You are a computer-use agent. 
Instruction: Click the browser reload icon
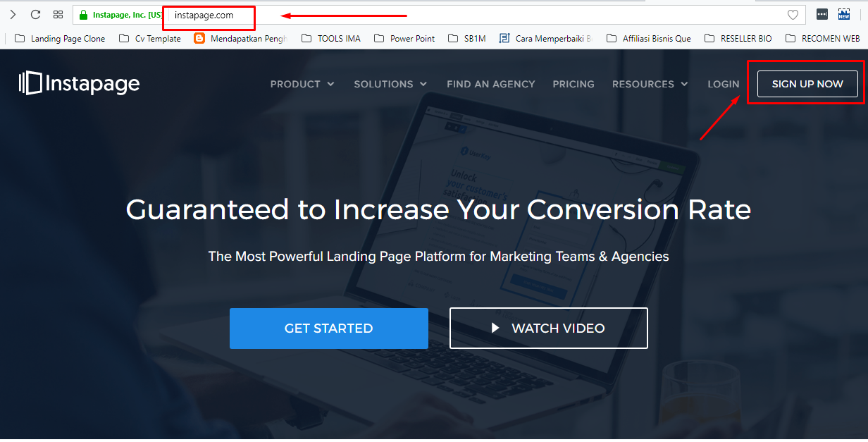point(35,14)
